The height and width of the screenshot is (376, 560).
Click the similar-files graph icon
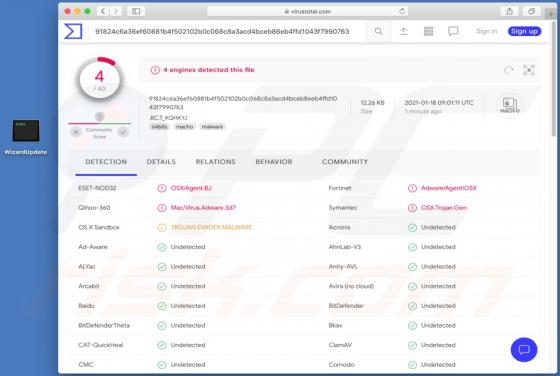[529, 70]
